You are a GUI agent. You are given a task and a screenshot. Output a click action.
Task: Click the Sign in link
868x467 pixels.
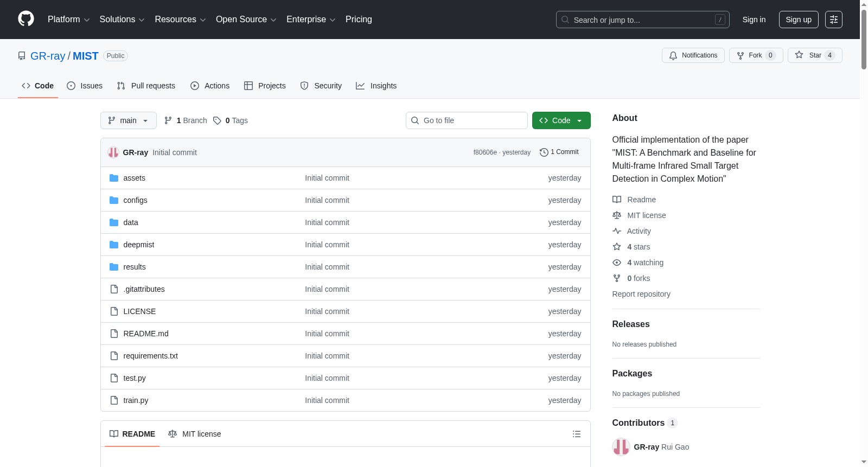coord(754,20)
